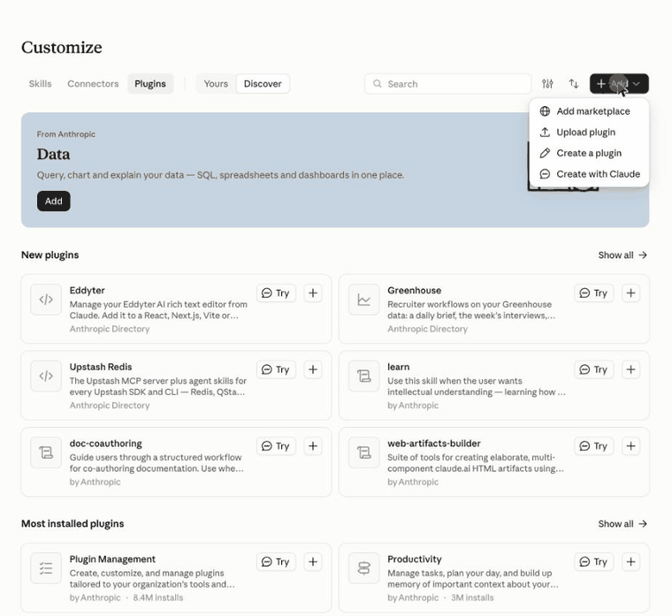Try the web-artifacts-builder plugin

point(594,446)
